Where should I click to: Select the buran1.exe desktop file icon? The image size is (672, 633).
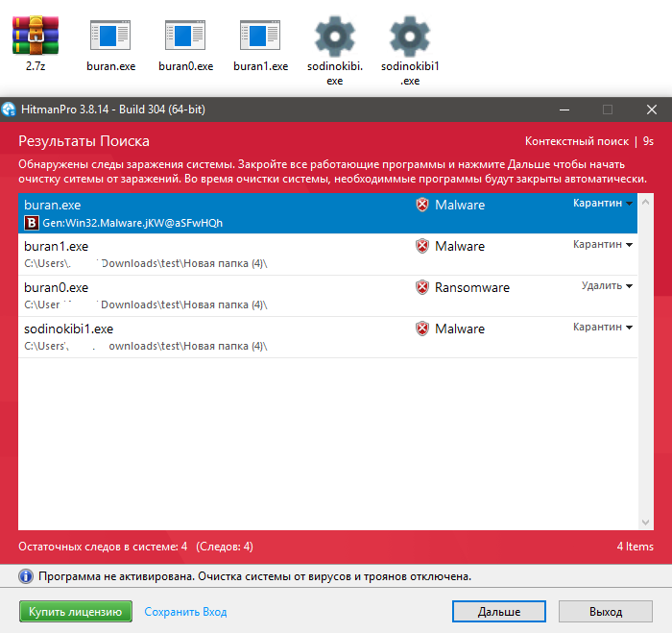coord(260,36)
